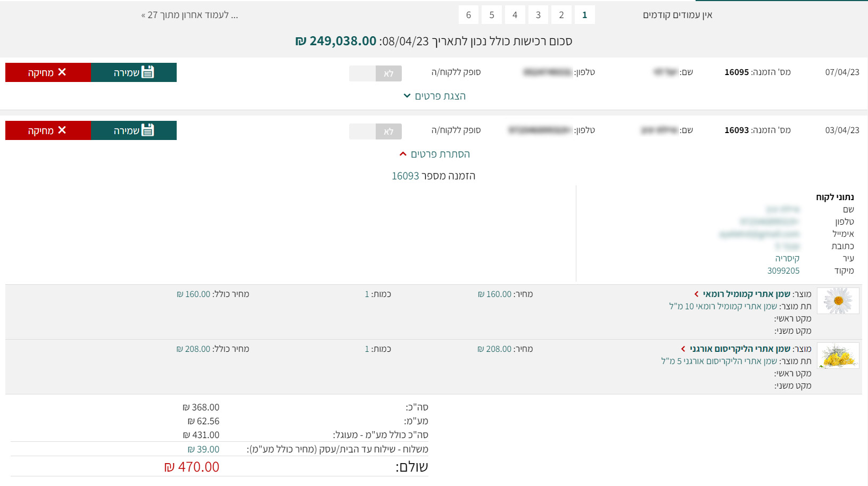Expand הצגת פרטים for order 16095
Screen dimensions: 868x486
point(434,96)
